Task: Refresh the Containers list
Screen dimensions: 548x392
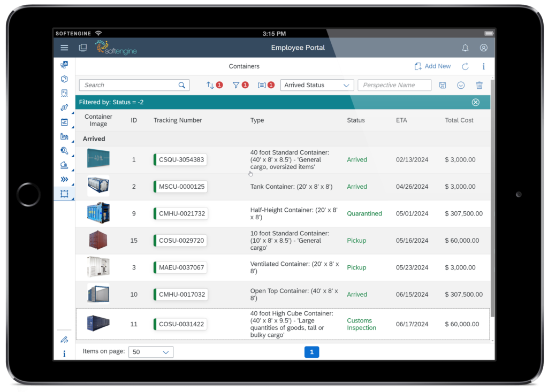Action: click(x=465, y=66)
